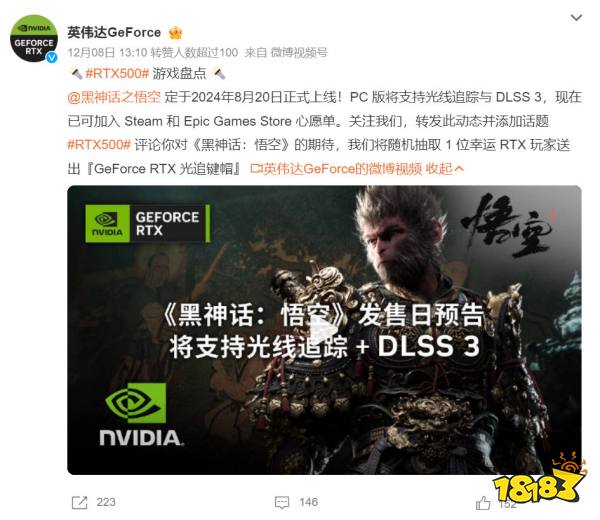Click the GeForce RTX logo in video
The image size is (600, 520).
(x=147, y=223)
